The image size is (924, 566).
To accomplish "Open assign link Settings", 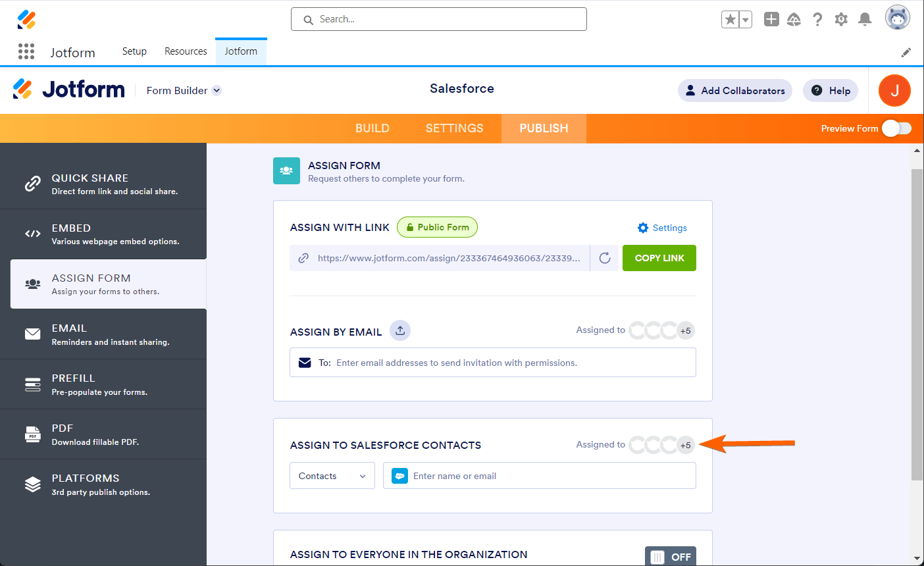I will pos(662,228).
